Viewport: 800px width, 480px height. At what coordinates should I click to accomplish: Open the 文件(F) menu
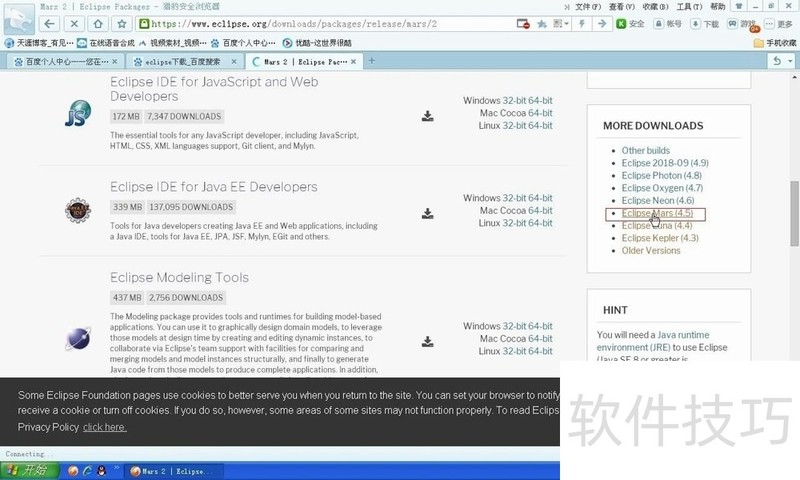click(588, 7)
